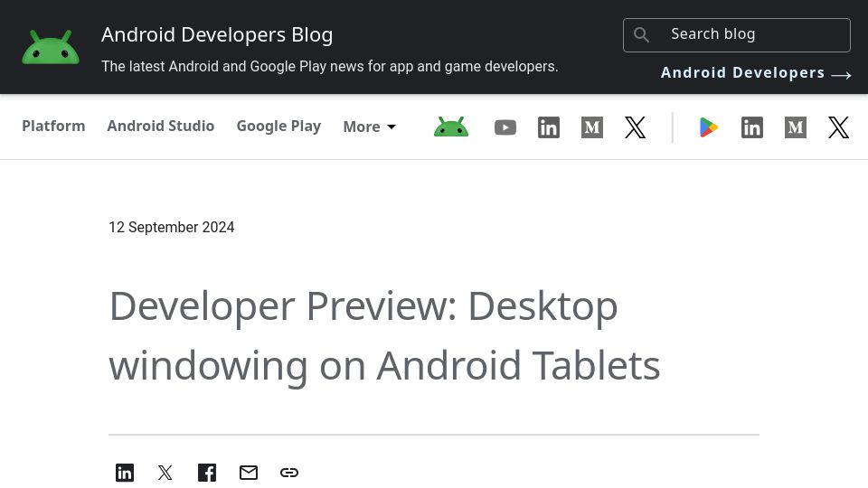Click the 12 September 2024 date text

click(x=172, y=228)
